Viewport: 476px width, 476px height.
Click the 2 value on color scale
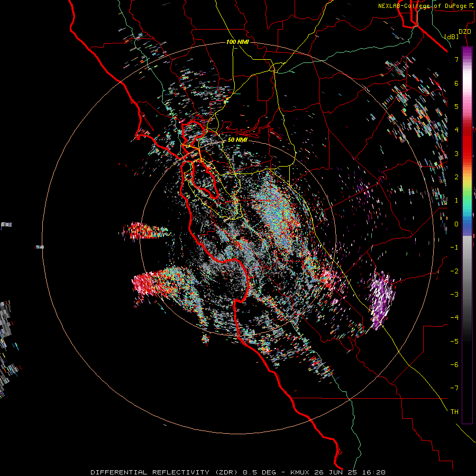(456, 177)
